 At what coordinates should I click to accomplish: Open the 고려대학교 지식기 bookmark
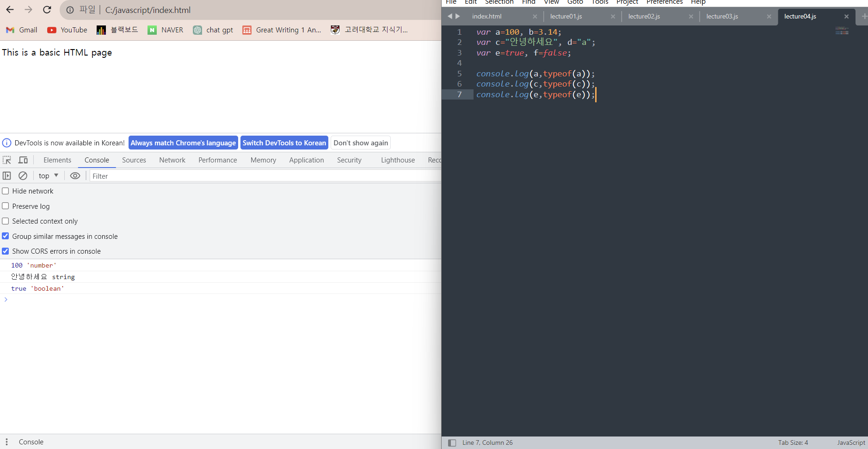click(369, 30)
